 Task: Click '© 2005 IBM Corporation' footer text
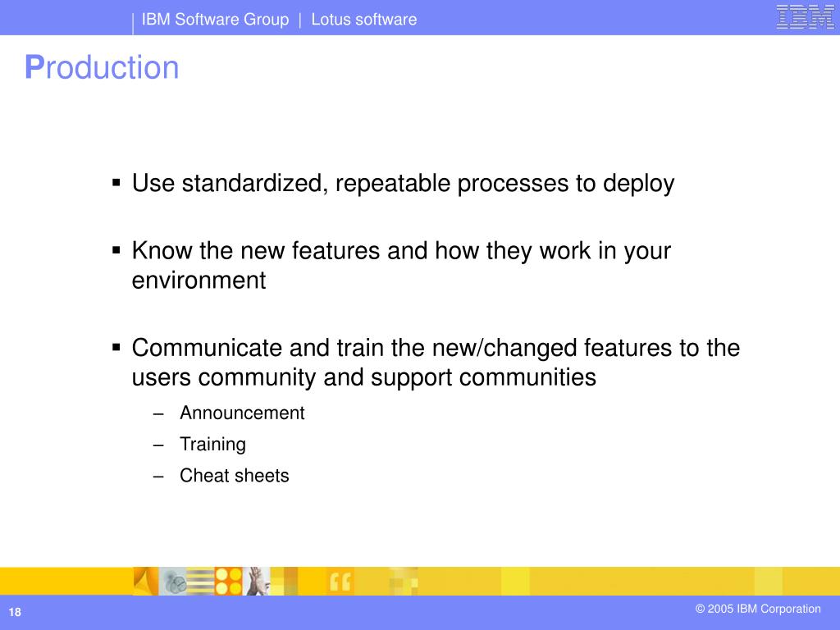[x=757, y=609]
